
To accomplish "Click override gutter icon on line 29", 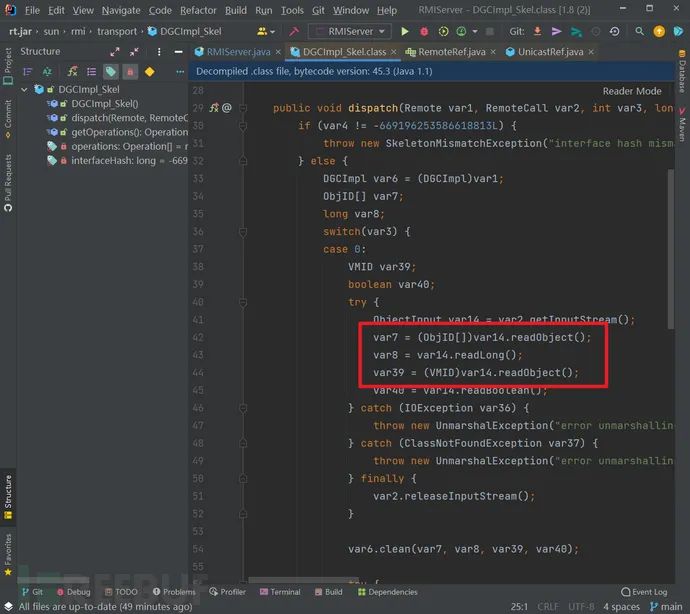I will (214, 107).
